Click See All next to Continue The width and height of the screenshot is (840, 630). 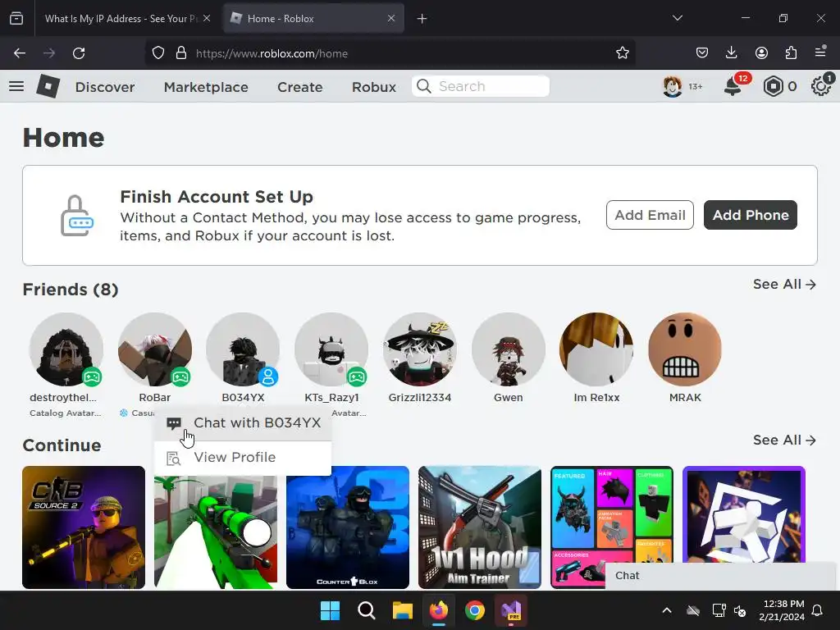[x=784, y=440]
